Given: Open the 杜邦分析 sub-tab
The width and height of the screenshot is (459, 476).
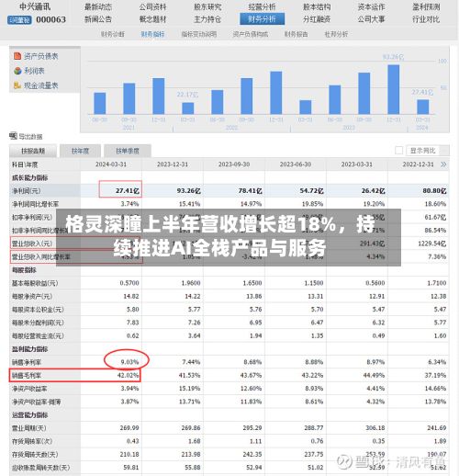Looking at the screenshot, I should pyautogui.click(x=336, y=34).
